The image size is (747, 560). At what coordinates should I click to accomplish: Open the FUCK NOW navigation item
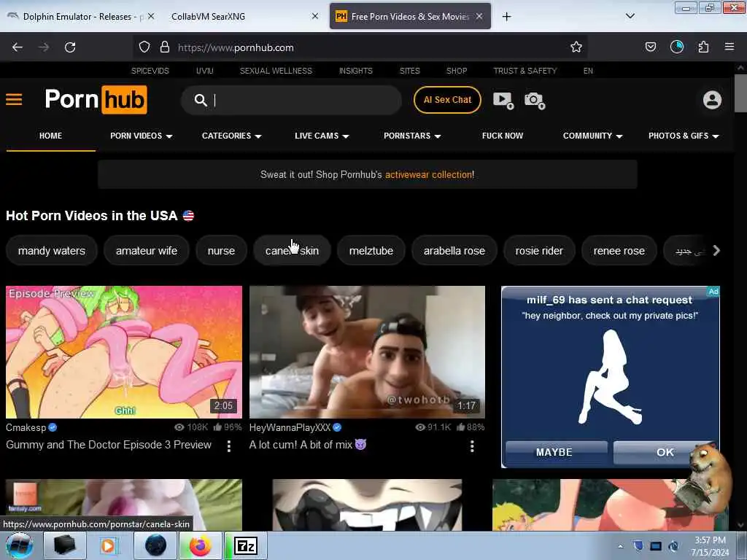(x=503, y=136)
